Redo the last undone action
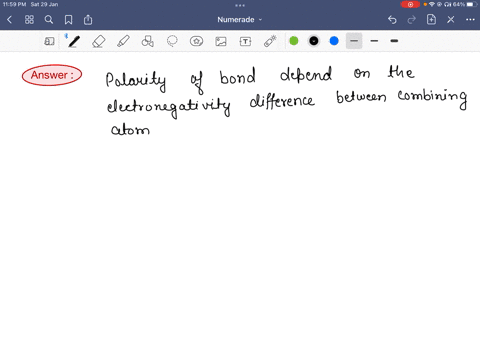Image resolution: width=480 pixels, height=360 pixels. click(412, 20)
